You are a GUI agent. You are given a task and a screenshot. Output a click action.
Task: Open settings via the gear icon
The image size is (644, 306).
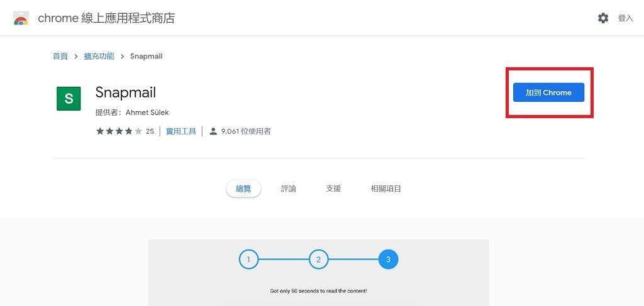(x=603, y=18)
